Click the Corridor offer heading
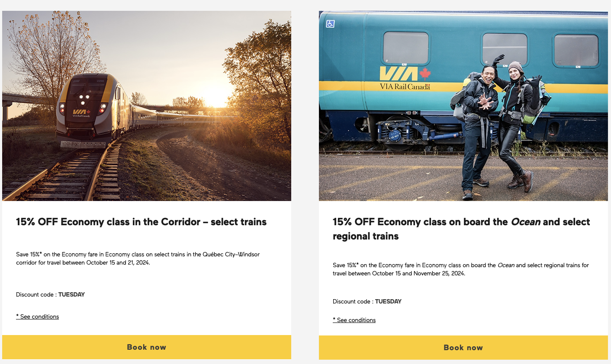 pyautogui.click(x=141, y=222)
